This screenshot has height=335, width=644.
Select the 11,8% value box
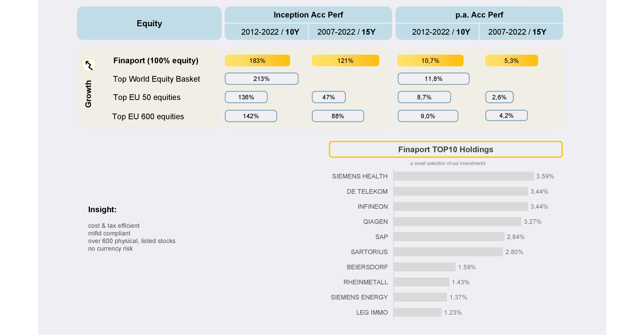(x=433, y=79)
